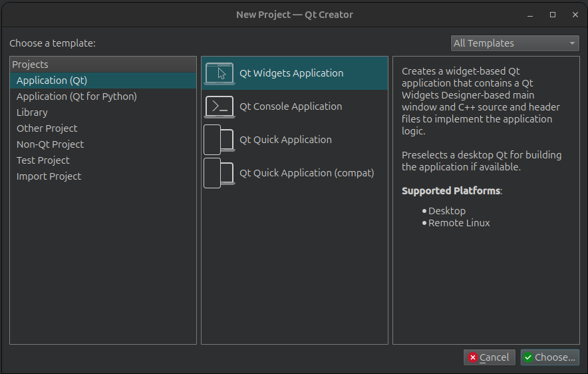This screenshot has height=374, width=588.
Task: Click the red X icon on Cancel
Action: coord(472,357)
